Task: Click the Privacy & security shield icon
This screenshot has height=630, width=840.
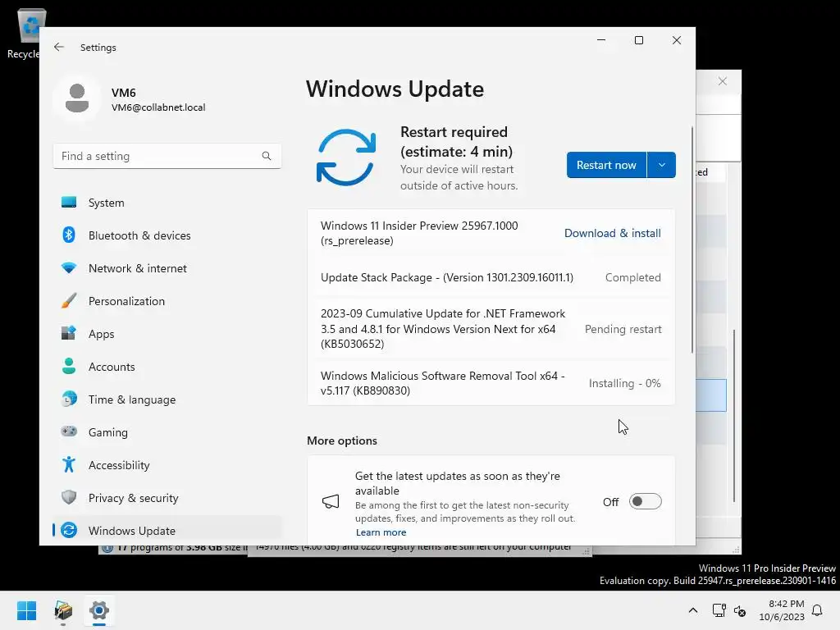Action: 69,497
